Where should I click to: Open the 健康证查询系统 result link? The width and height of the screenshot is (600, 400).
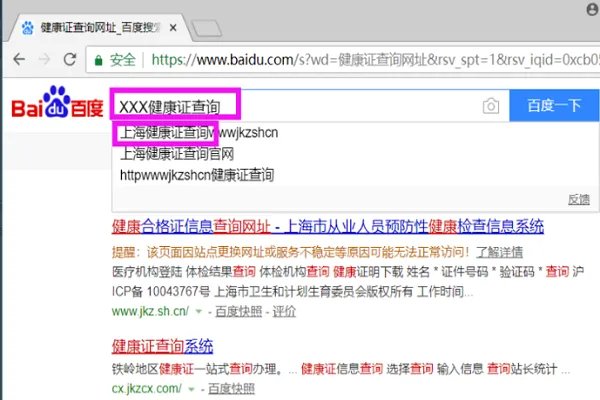click(162, 346)
